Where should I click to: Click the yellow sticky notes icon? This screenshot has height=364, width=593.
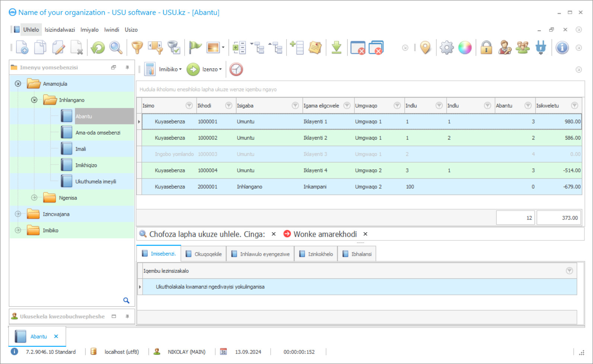[315, 48]
